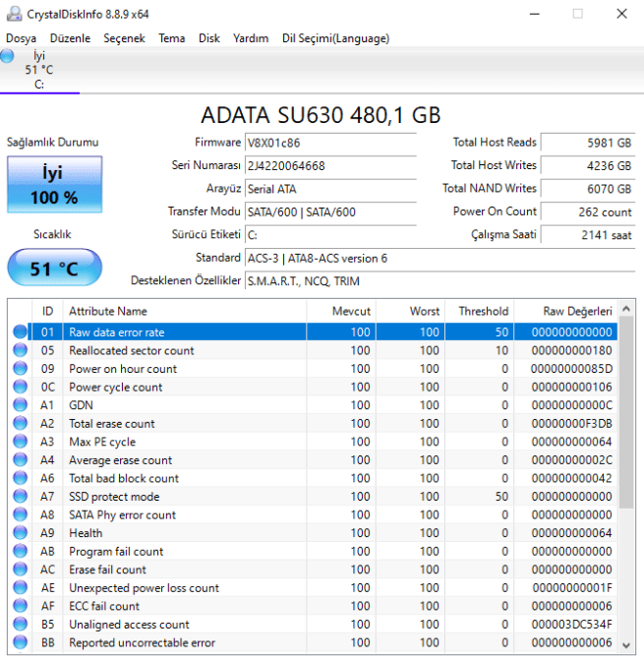Screen dimensions: 644x661
Task: Click the Sürücü Etiketi field C:
Action: pyautogui.click(x=330, y=235)
